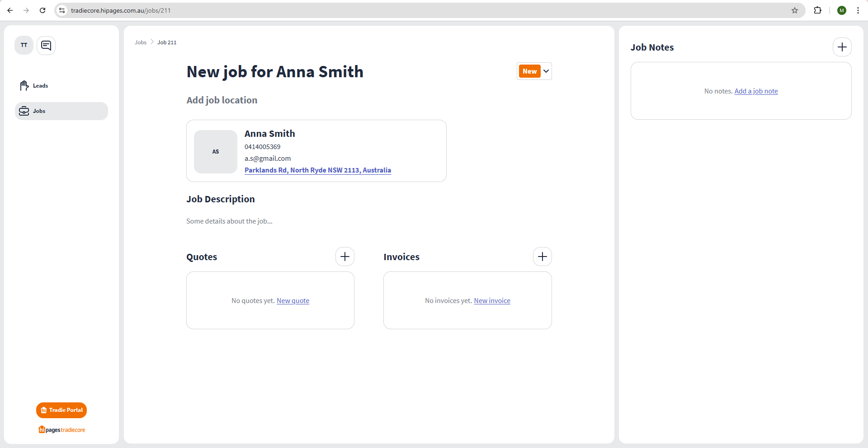Click the plus button beside Invoices
This screenshot has width=868, height=448.
(x=542, y=257)
